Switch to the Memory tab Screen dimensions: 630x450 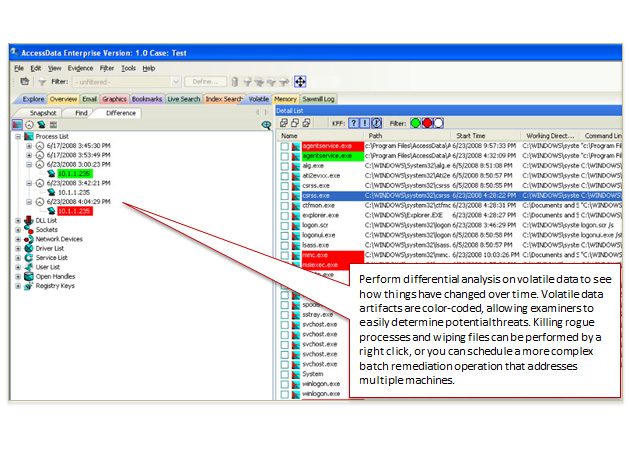pos(285,99)
